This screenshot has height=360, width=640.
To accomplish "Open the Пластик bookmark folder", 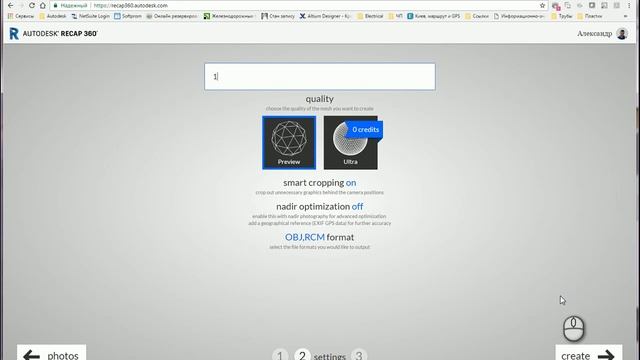I will (589, 16).
